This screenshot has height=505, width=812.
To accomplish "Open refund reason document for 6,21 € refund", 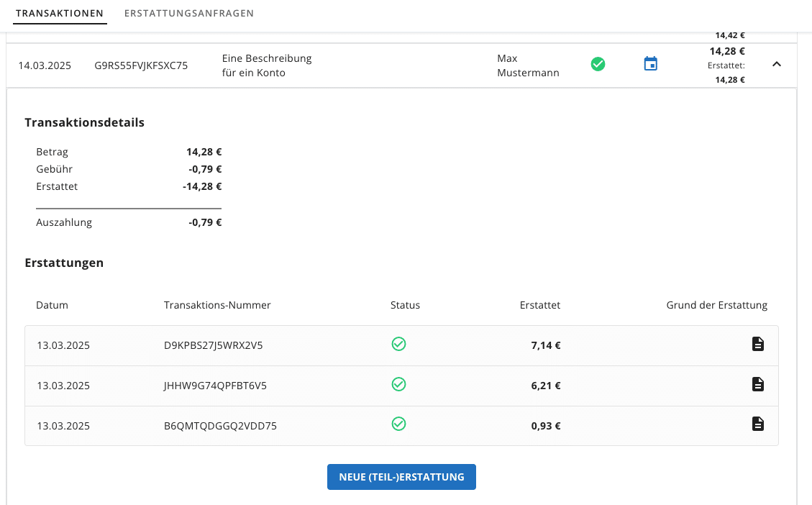I will (x=757, y=385).
